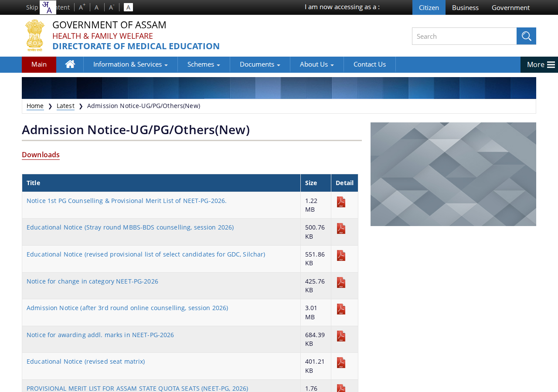Image resolution: width=558 pixels, height=392 pixels.
Task: Click the Home breadcrumb link
Action: pos(35,106)
